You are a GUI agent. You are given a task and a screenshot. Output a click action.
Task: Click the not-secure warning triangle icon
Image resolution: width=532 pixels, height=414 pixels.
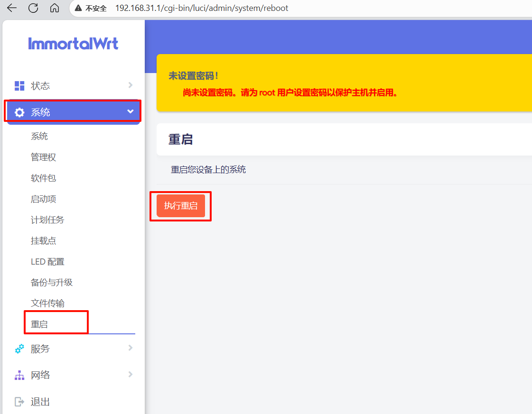[x=78, y=8]
